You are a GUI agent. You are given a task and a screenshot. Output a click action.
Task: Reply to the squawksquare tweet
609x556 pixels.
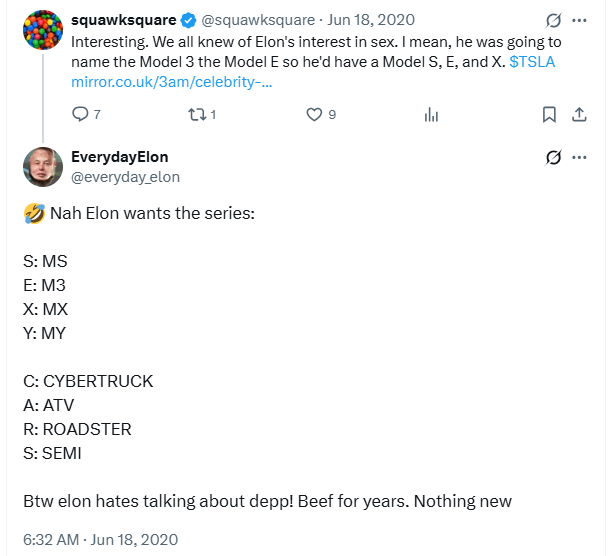click(x=81, y=115)
